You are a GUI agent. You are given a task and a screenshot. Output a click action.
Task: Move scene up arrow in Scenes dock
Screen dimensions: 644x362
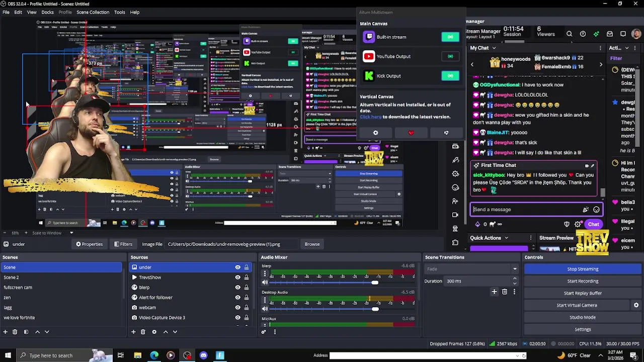pyautogui.click(x=37, y=332)
